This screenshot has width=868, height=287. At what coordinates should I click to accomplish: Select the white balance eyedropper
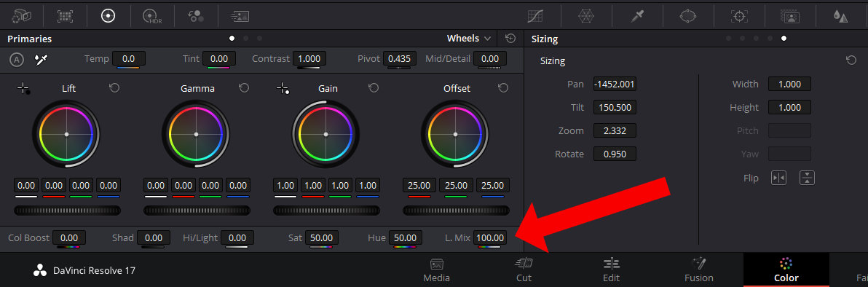[x=41, y=59]
